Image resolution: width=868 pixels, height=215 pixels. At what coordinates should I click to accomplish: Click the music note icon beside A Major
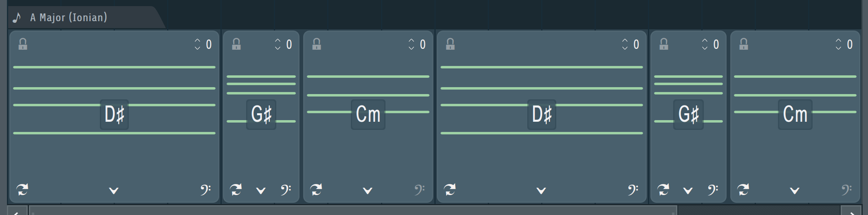pos(17,18)
